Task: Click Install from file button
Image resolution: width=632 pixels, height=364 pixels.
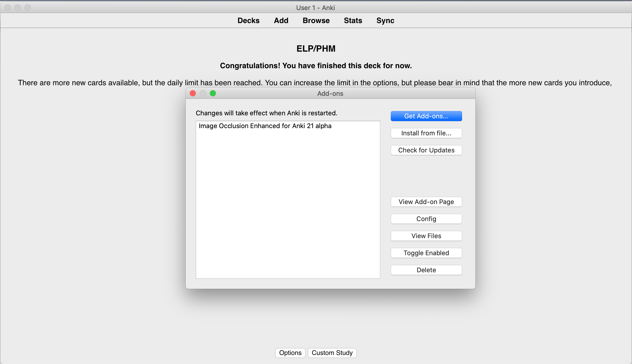Action: (426, 133)
